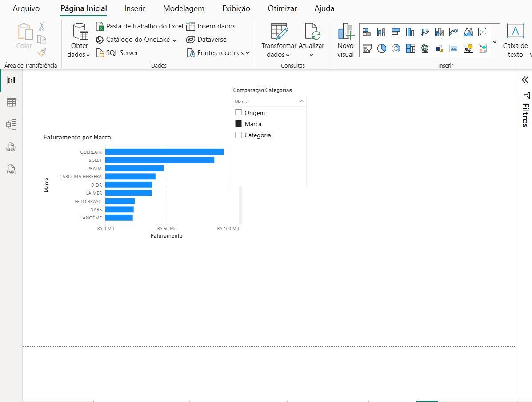Click the SISLEY bar in chart
The image size is (532, 402).
point(160,160)
